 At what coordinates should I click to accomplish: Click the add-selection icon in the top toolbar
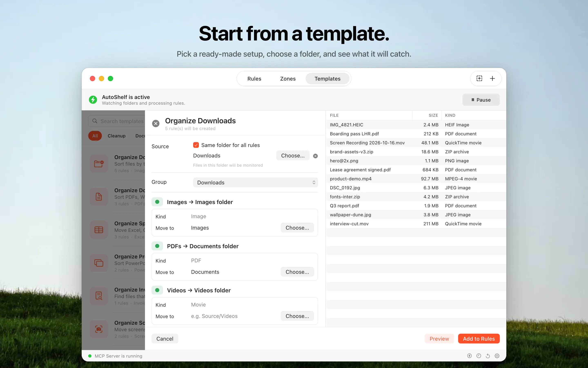pyautogui.click(x=479, y=78)
